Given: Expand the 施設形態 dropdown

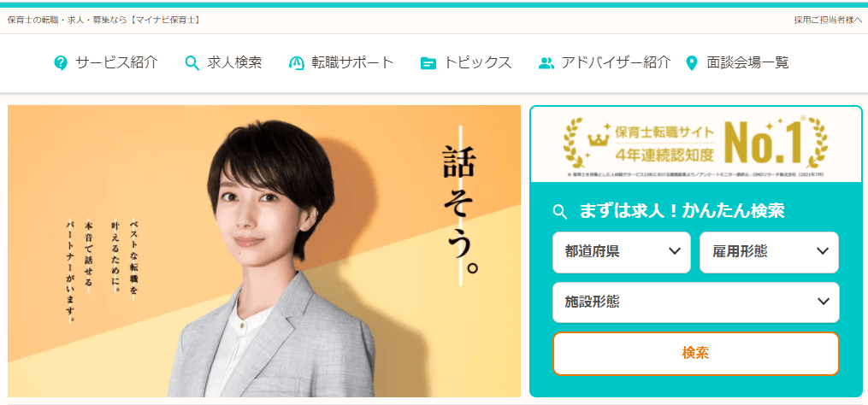Looking at the screenshot, I should pos(696,302).
